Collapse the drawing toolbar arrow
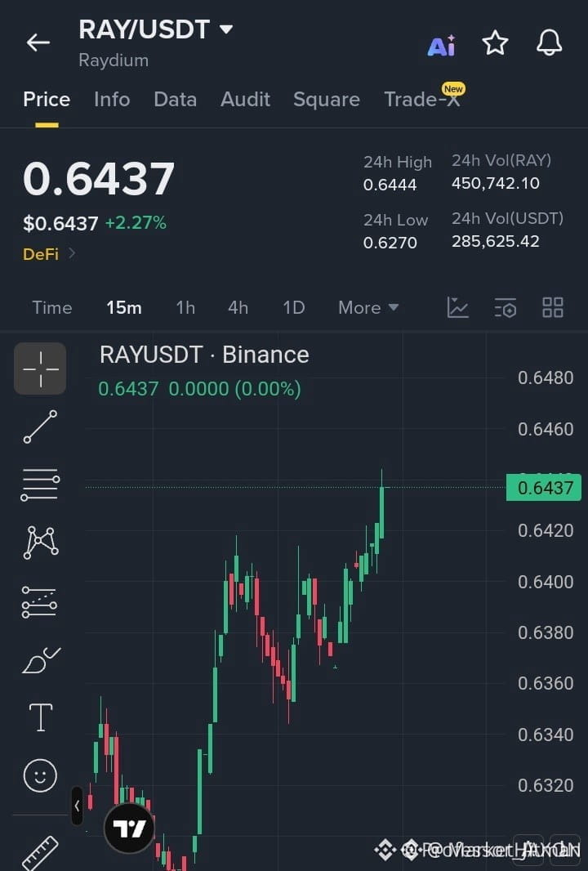Viewport: 588px width, 871px height. (x=78, y=806)
